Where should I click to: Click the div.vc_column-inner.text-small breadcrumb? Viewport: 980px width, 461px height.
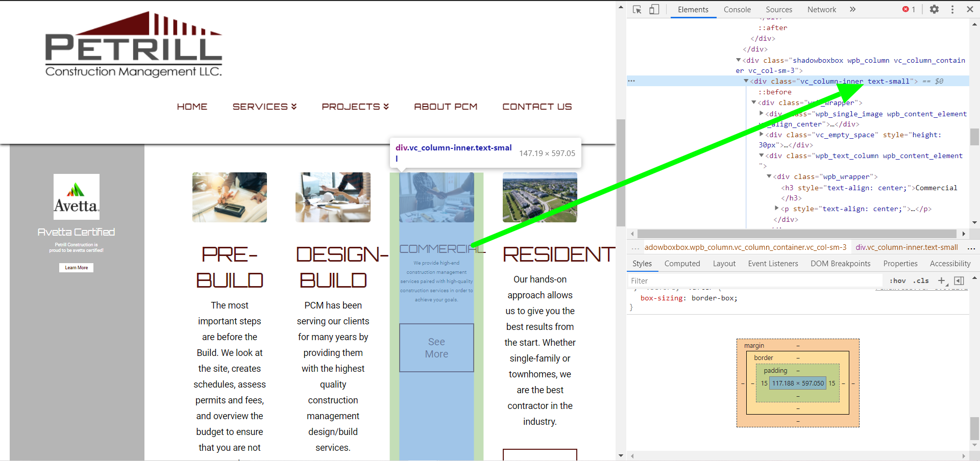[x=907, y=247]
